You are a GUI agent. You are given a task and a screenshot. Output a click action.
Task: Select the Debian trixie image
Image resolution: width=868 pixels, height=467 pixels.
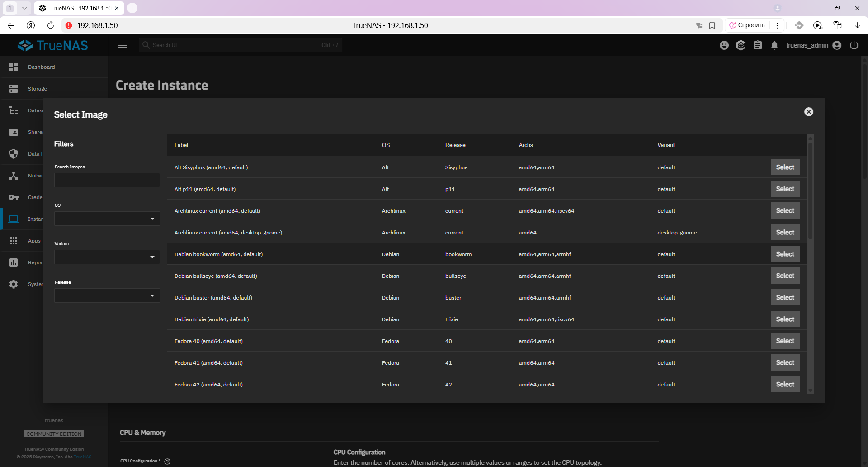[785, 319]
